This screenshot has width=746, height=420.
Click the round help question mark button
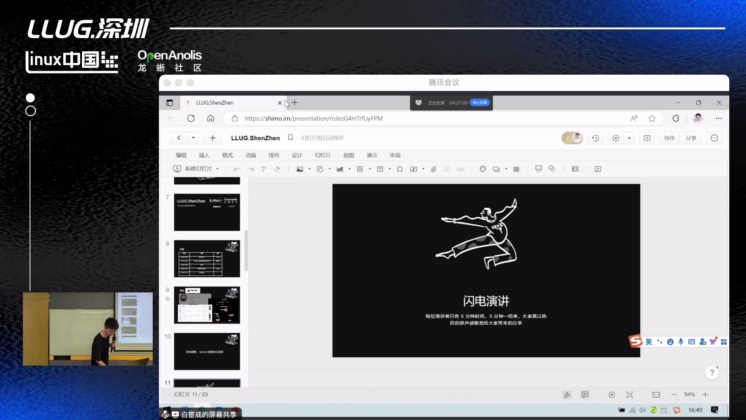[x=712, y=372]
